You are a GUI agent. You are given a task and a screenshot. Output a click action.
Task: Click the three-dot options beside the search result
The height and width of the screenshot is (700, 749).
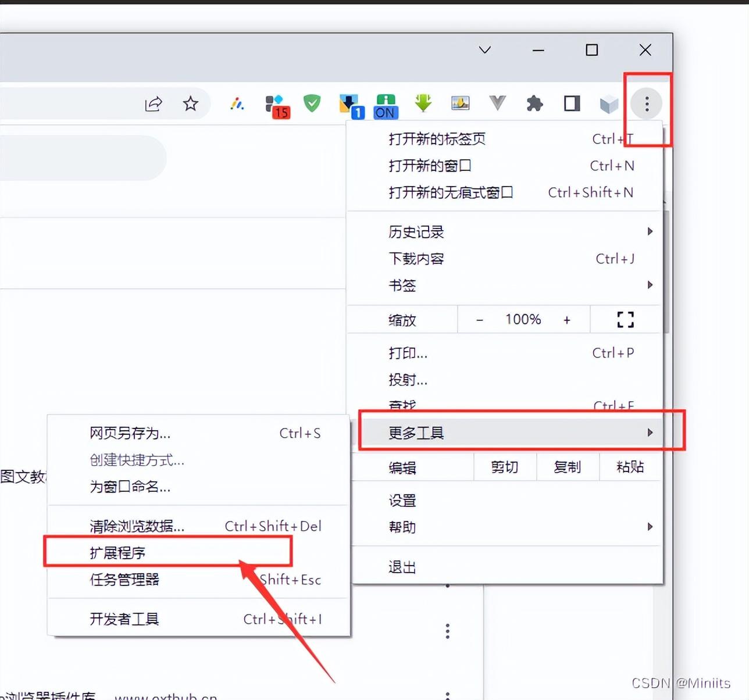pos(447,631)
